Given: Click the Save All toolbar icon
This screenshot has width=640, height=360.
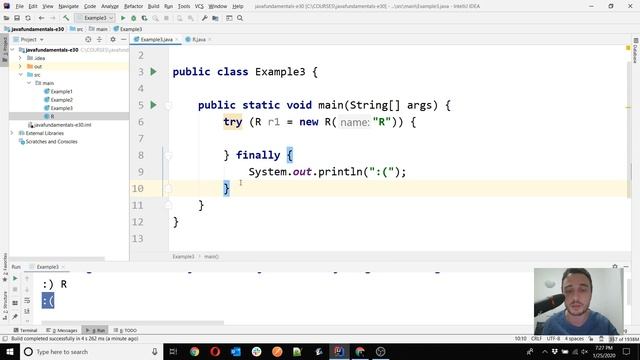Looking at the screenshot, I should pos(17,18).
